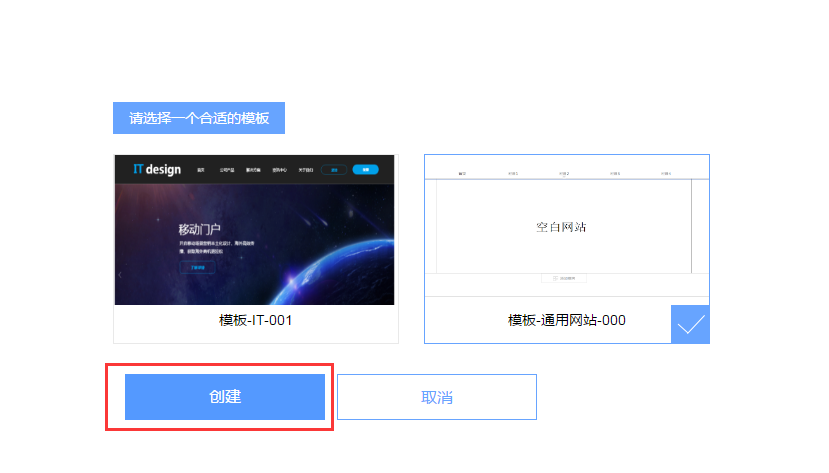Click the IT design logo in preview
The image size is (829, 473).
(157, 169)
